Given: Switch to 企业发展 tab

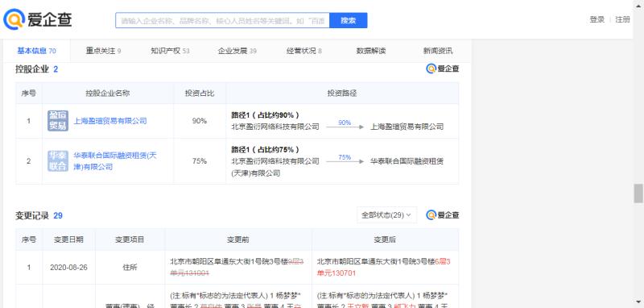Looking at the screenshot, I should coord(237,51).
